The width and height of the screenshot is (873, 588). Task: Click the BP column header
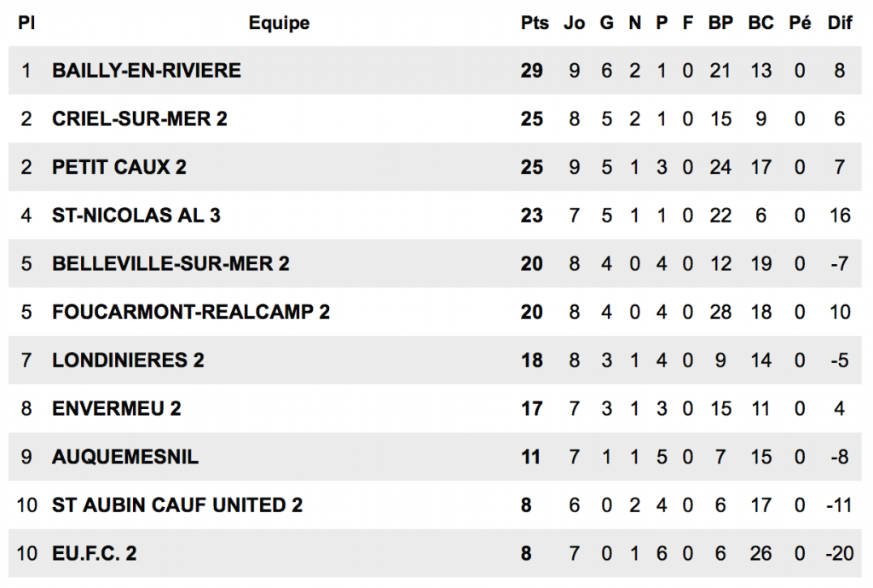coord(720,23)
